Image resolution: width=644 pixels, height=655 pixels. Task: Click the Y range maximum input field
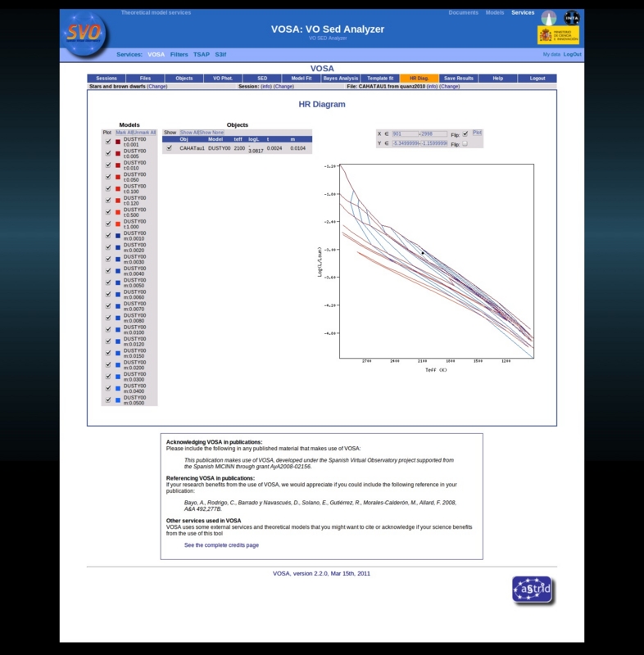click(433, 143)
